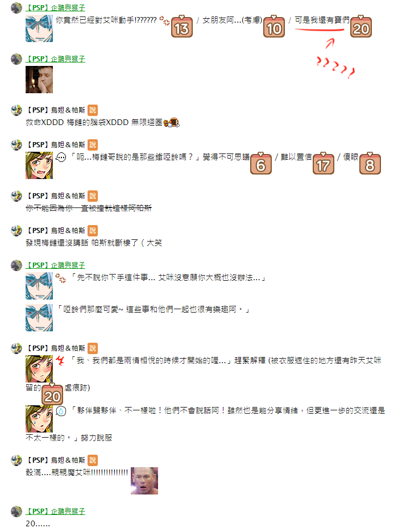The height and width of the screenshot is (532, 398).
Task: Click the red lightning emoticon
Action: [x=60, y=361]
